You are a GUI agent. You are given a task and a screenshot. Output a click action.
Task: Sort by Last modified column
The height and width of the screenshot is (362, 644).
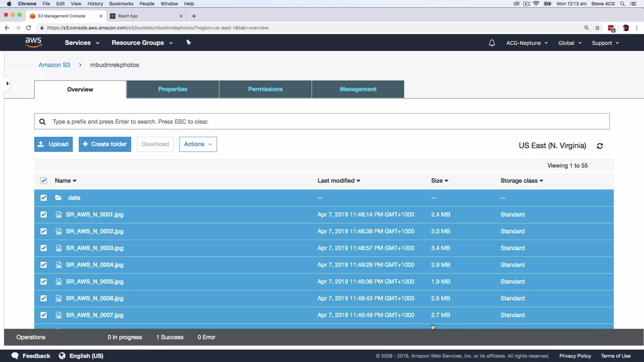pos(339,180)
